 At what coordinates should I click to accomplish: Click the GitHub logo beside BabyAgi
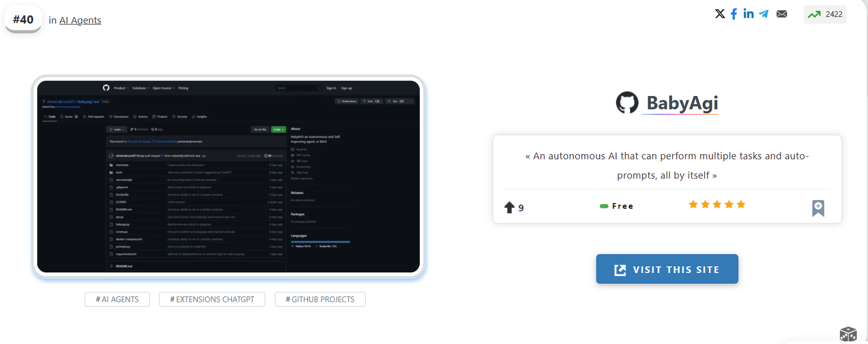point(627,103)
